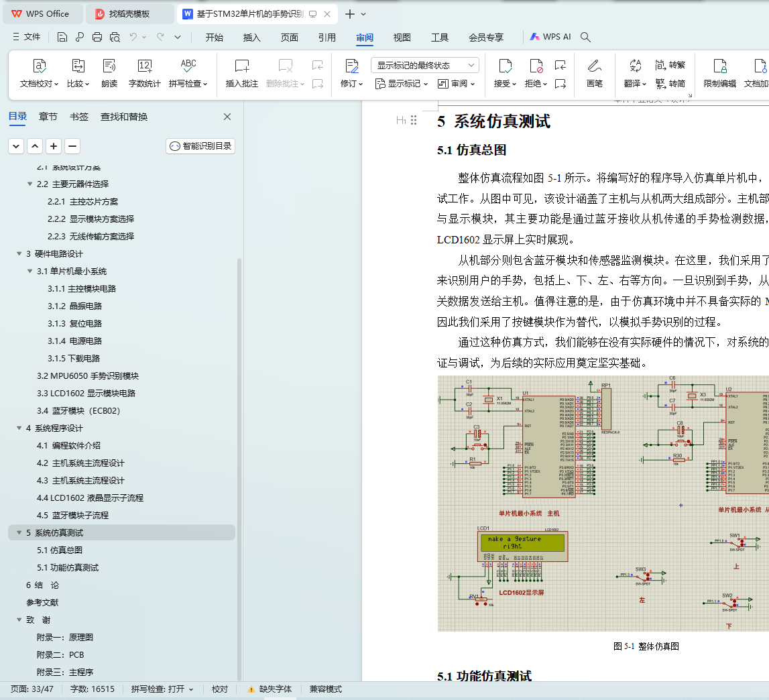
Task: Open 限制编辑 restrict editing
Action: 719,73
